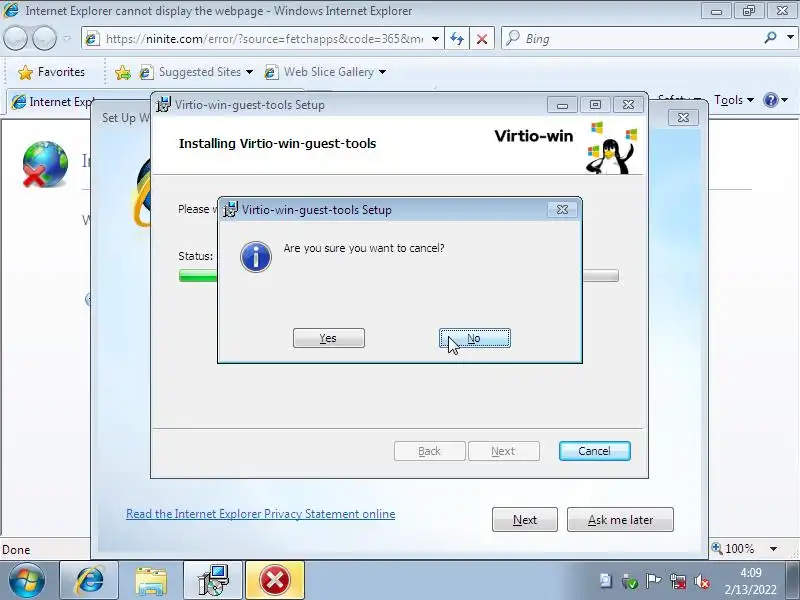The height and width of the screenshot is (600, 800).
Task: Click the Virtio-win installer title bar icon
Action: [163, 105]
